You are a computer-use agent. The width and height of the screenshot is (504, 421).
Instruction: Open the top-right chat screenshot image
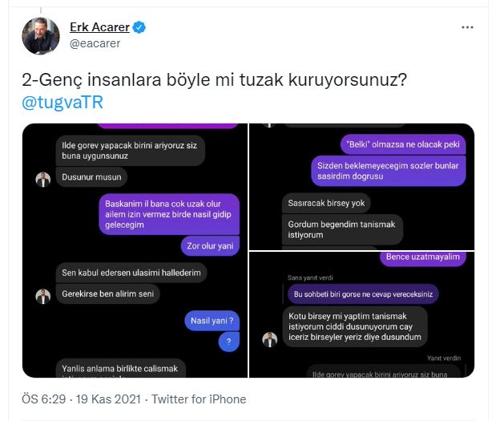point(361,187)
